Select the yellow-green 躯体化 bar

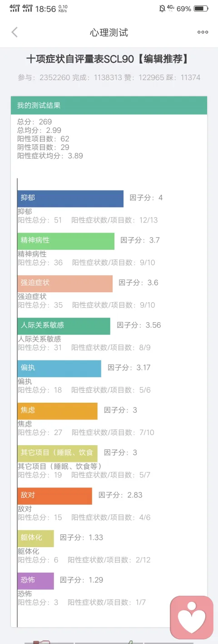pos(36,538)
